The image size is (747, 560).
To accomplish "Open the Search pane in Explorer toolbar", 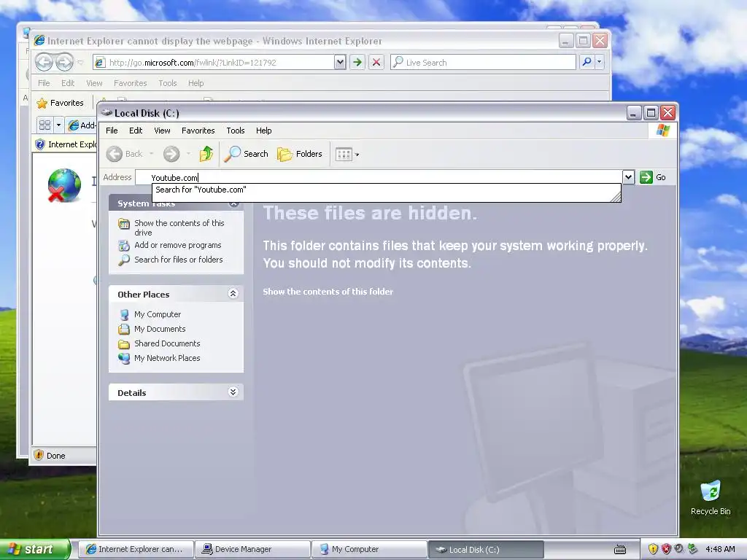I will pos(246,154).
